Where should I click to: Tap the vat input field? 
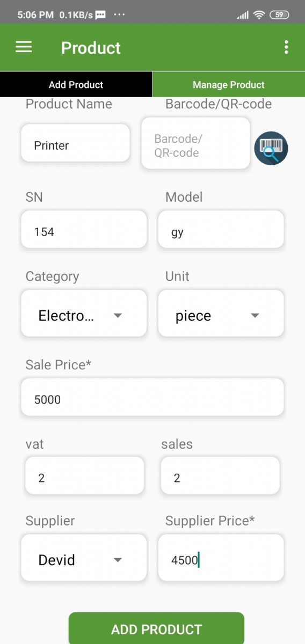click(x=85, y=475)
